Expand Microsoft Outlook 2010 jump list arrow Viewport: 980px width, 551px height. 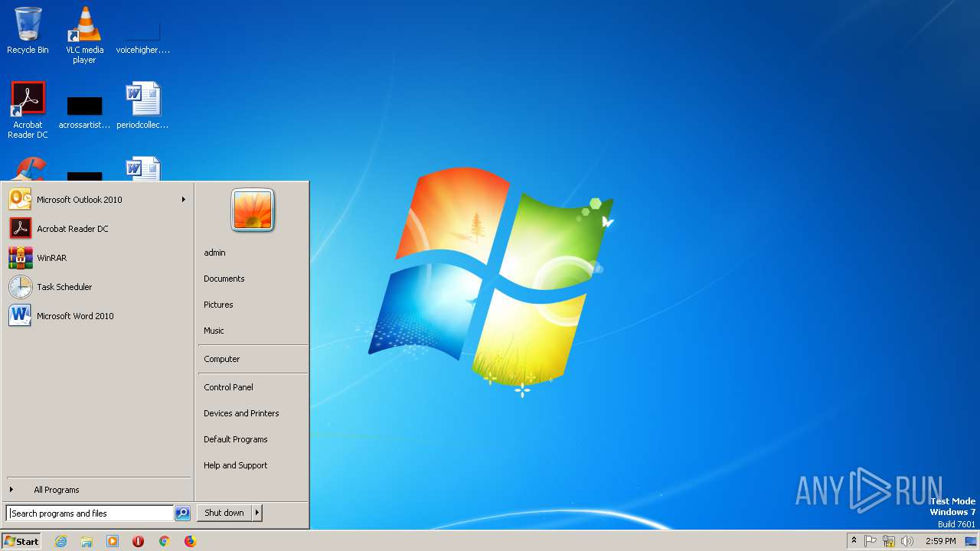point(184,200)
